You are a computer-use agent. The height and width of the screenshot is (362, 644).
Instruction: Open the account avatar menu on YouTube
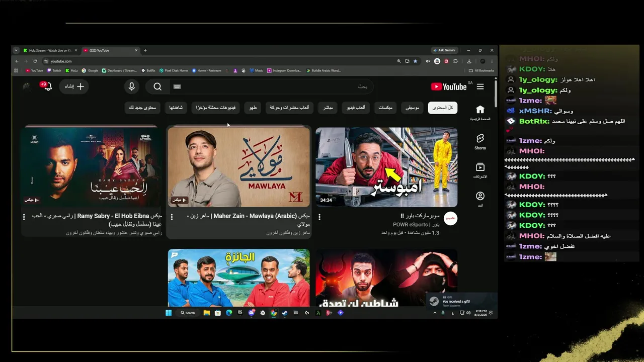tap(27, 86)
